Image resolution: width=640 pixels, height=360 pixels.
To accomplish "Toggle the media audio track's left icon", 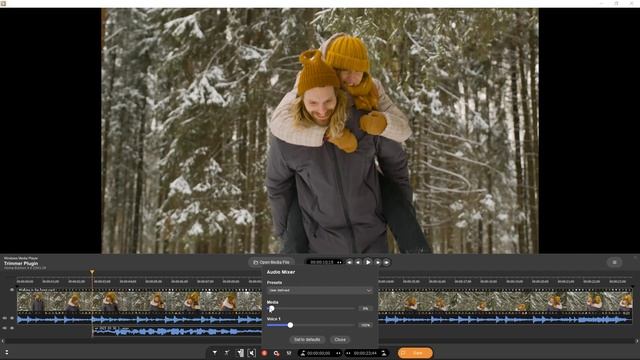I will 4,318.
